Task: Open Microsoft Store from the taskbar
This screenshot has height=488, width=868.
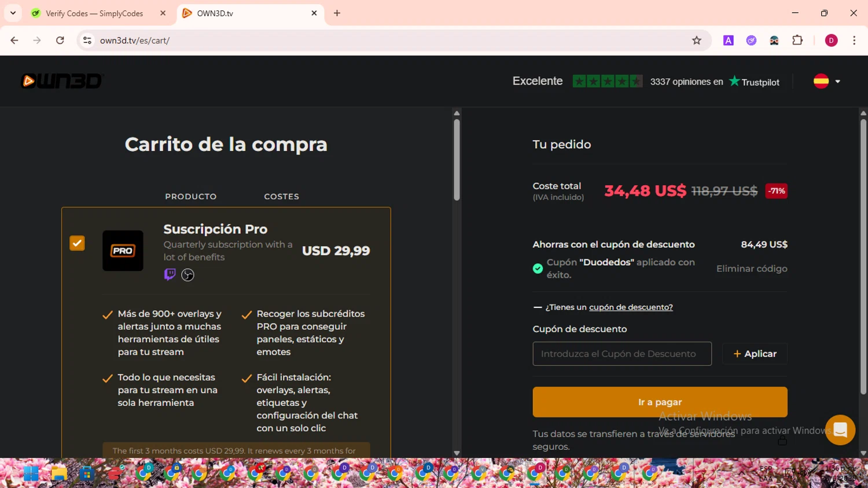Action: (x=87, y=474)
